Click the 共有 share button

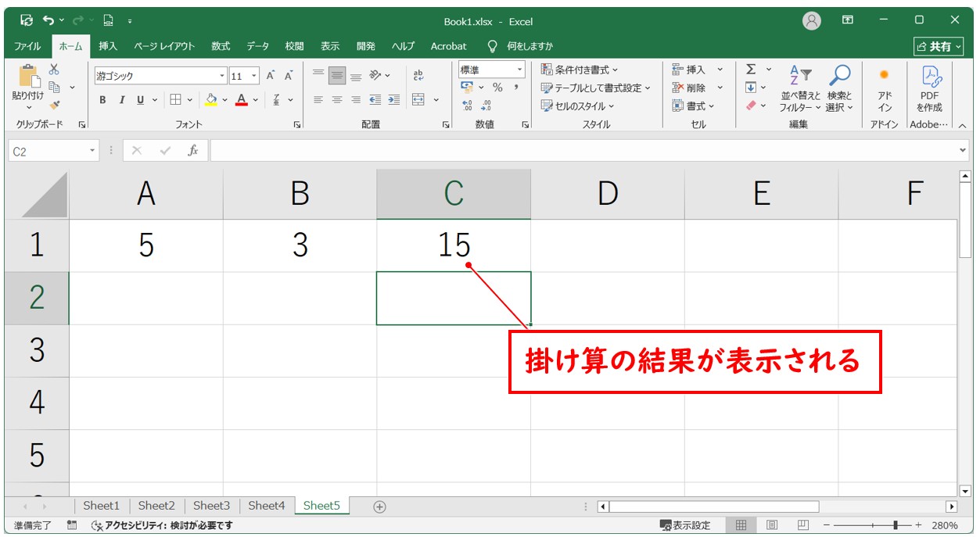[x=939, y=47]
